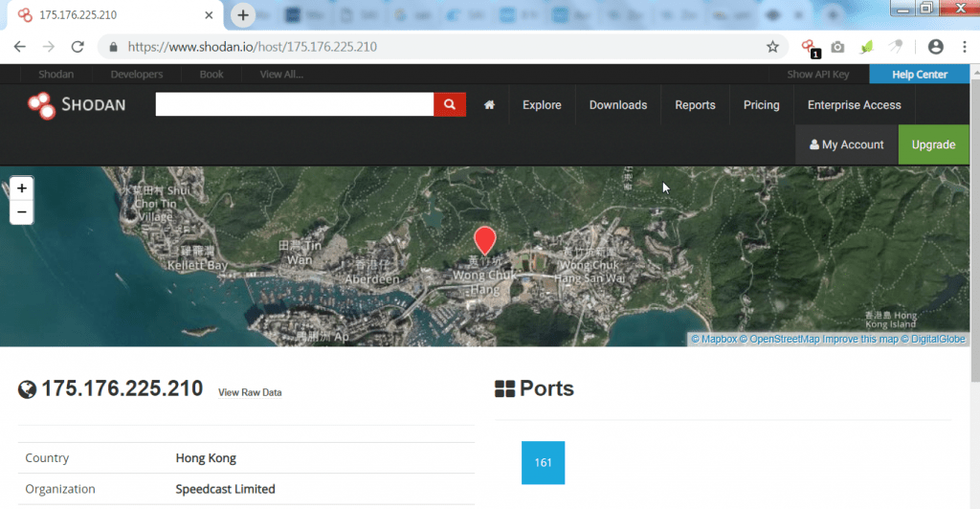Click the padlock site security icon
The height and width of the screenshot is (509, 980).
(113, 47)
